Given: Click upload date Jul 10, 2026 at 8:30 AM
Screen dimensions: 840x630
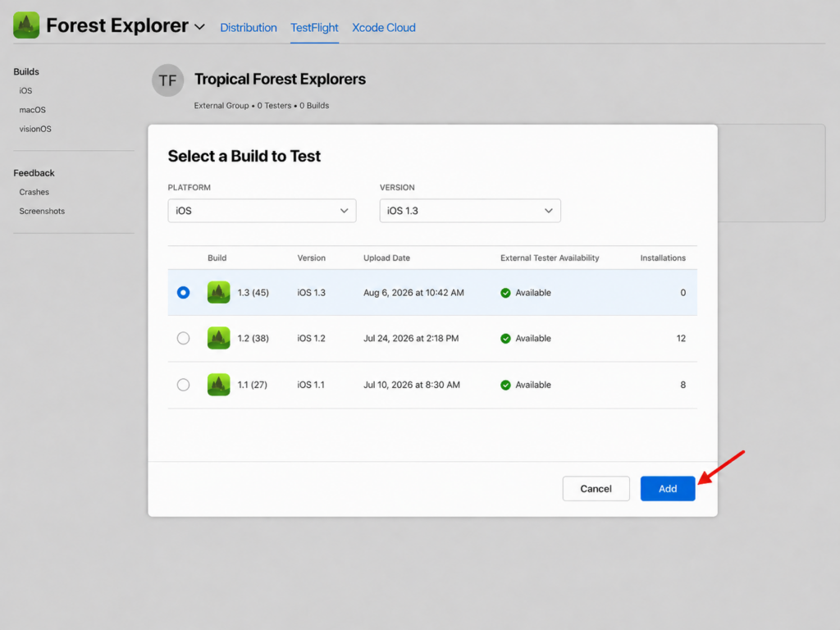Looking at the screenshot, I should coord(412,385).
